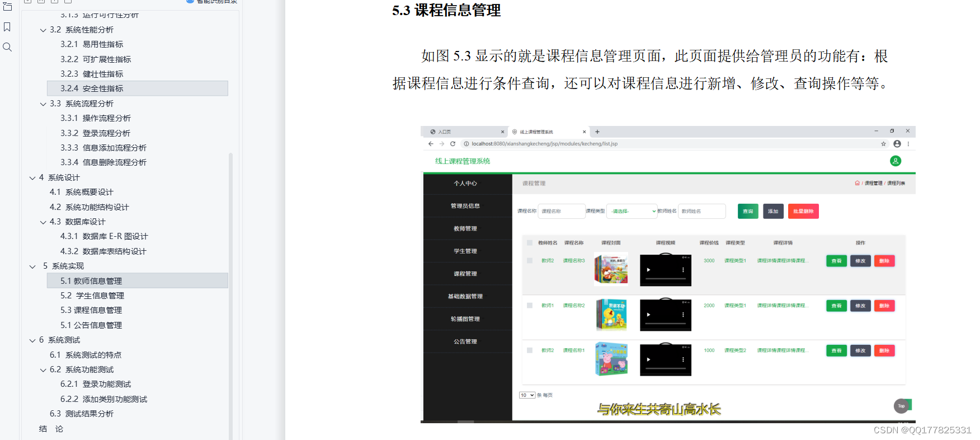980x440 pixels.
Task: Open 基础数据管理 in the dark sidebar
Action: pos(468,296)
